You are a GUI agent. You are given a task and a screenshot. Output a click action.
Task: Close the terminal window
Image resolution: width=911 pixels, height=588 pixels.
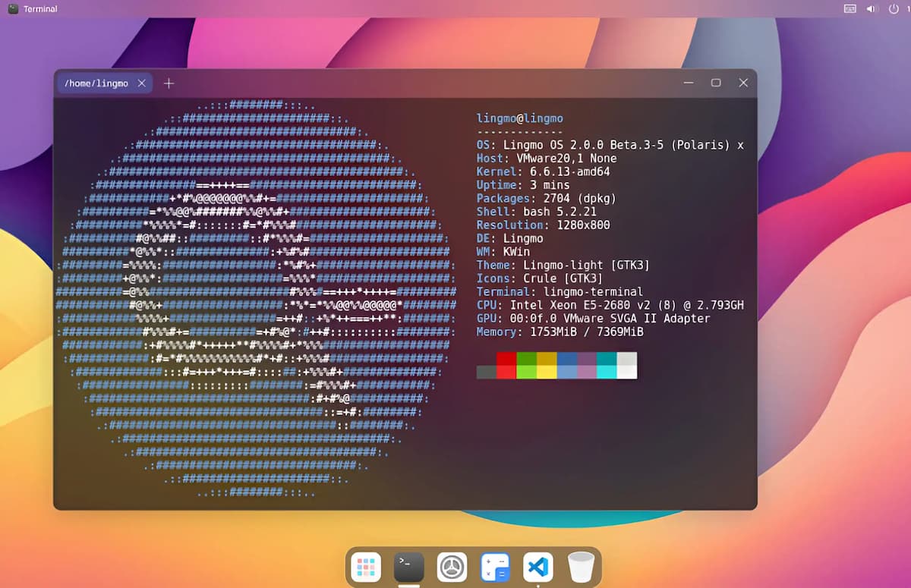click(743, 83)
